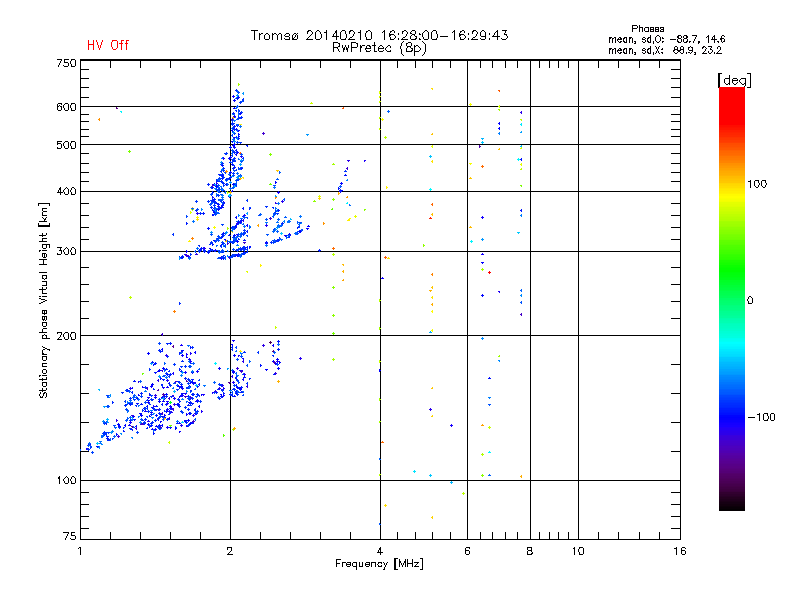Viewport: 800px width, 600px height.
Task: Click the '[deg]' colorbar unit label
Action: click(734, 80)
